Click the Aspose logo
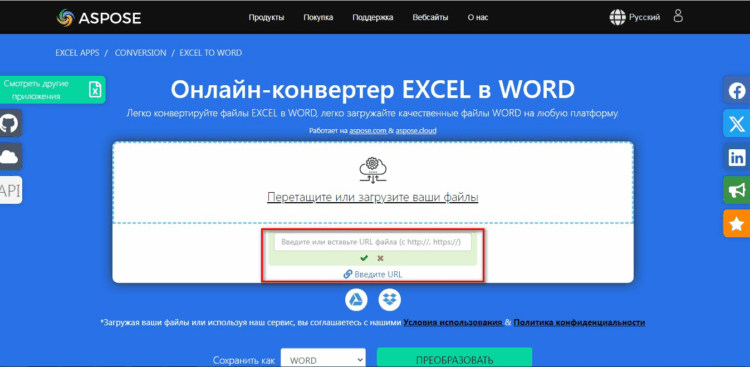The width and height of the screenshot is (750, 367). (99, 18)
